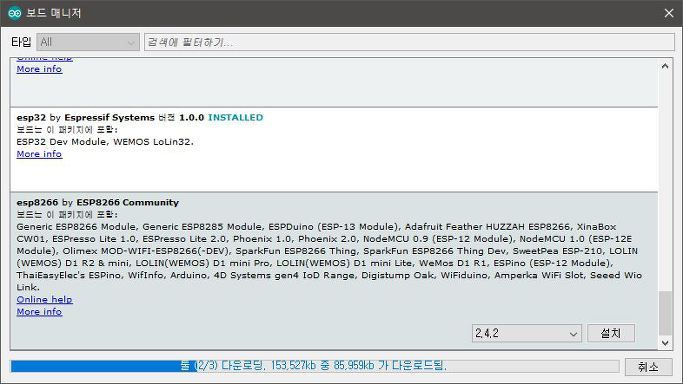Click the scrollbar down arrow
Viewport: 683px width, 384px height.
[x=665, y=343]
